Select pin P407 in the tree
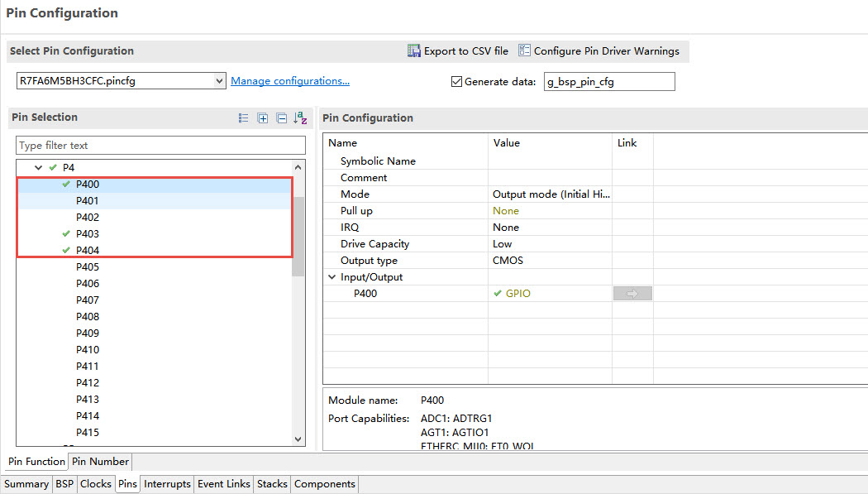Screen dimensions: 868x494 [x=88, y=300]
